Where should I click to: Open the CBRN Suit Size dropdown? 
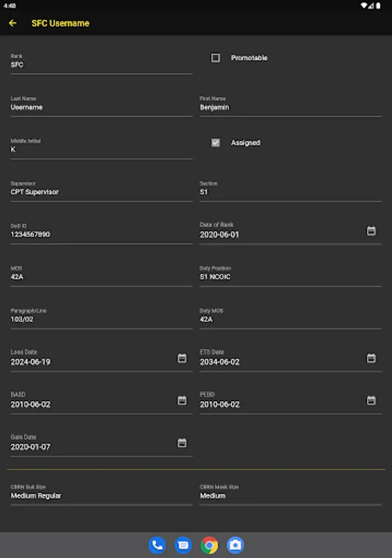point(101,496)
